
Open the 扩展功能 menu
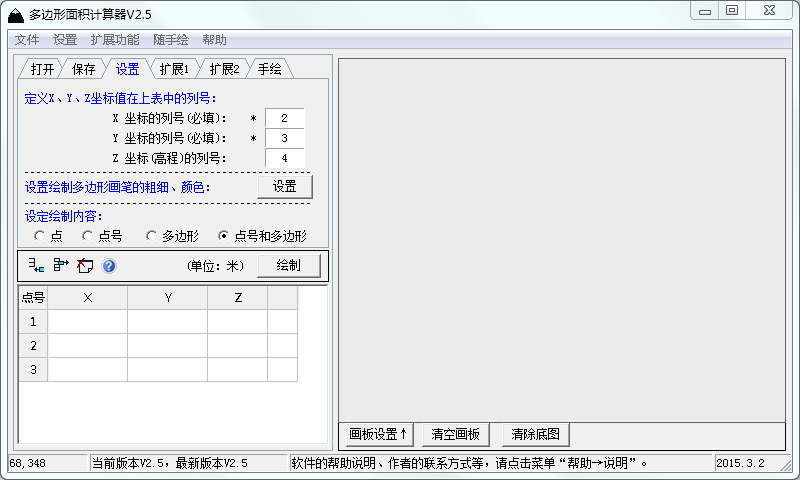tap(115, 40)
